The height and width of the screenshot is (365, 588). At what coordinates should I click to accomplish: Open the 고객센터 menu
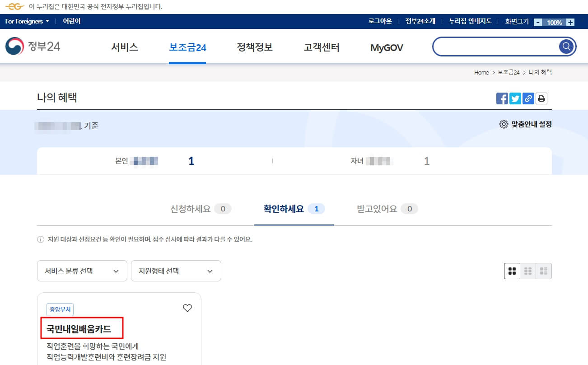(322, 47)
